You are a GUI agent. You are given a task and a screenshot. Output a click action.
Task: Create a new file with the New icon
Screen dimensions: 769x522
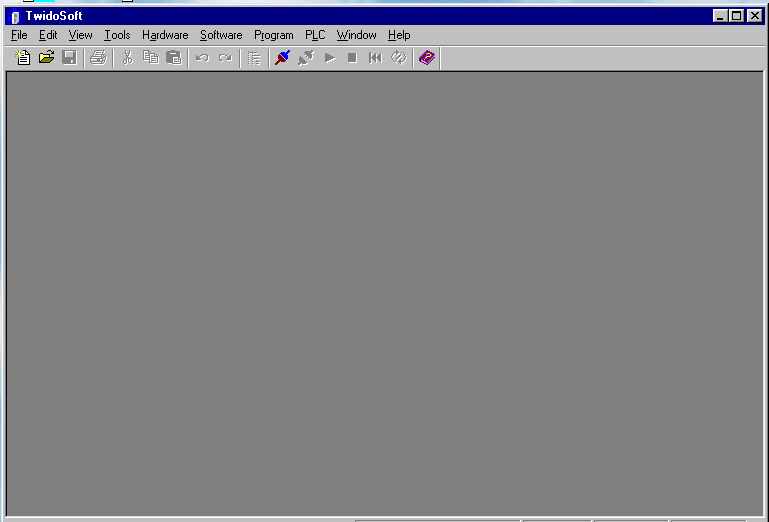[x=23, y=58]
